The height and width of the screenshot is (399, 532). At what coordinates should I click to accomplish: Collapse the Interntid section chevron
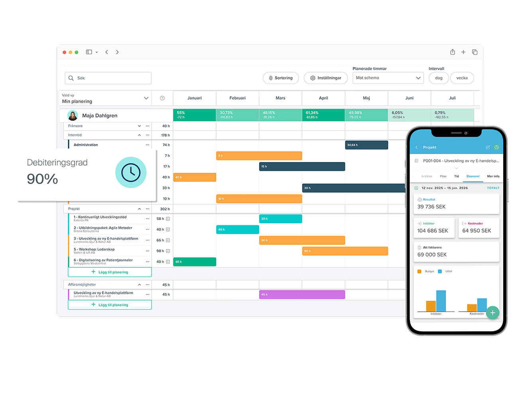(x=139, y=135)
